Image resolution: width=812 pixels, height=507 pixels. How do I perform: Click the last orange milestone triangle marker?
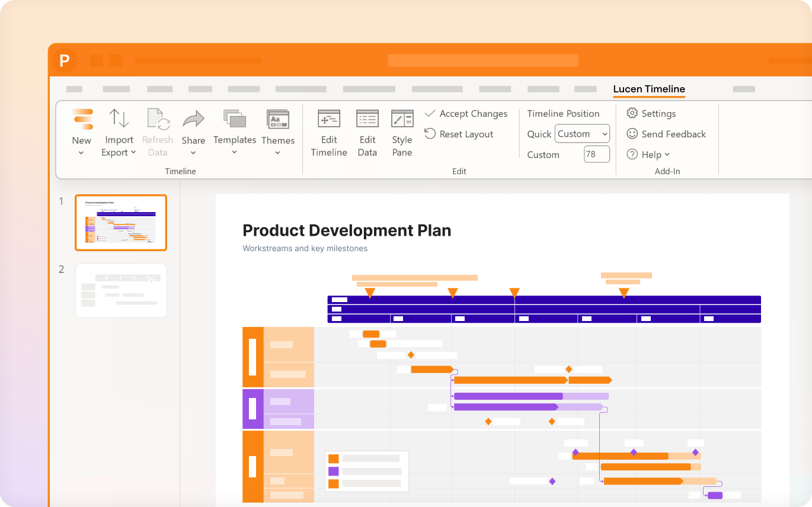pyautogui.click(x=624, y=293)
